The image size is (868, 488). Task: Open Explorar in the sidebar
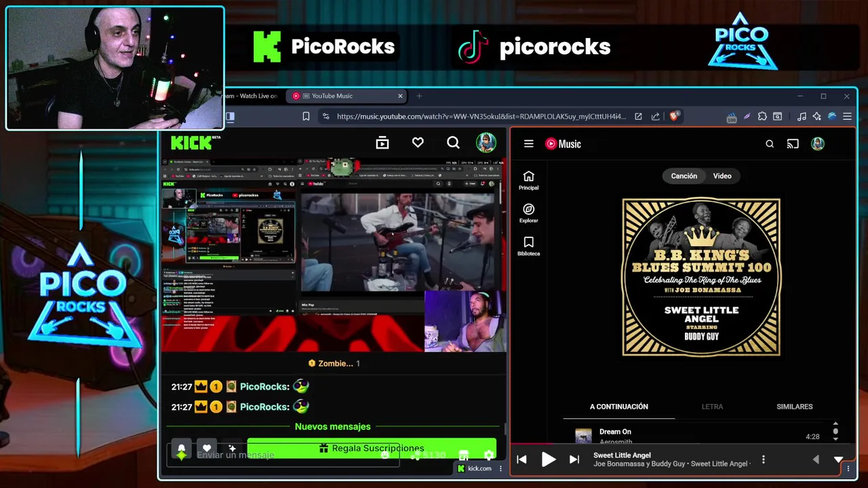pyautogui.click(x=529, y=213)
